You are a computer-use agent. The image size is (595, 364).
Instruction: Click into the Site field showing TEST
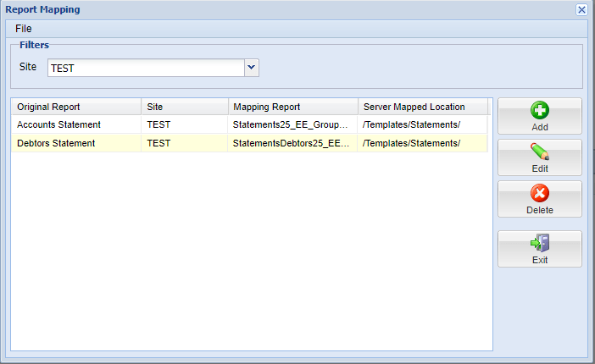146,68
